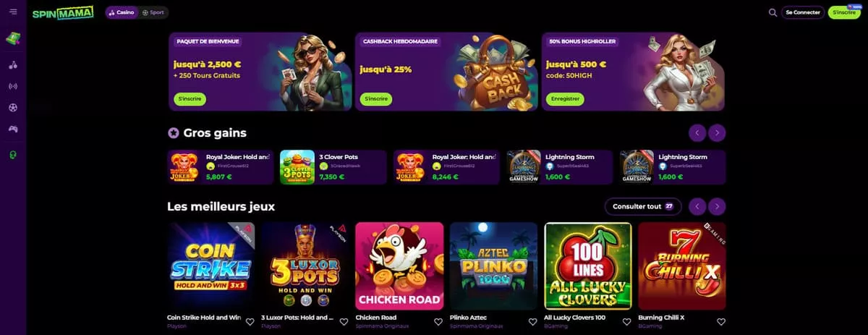Viewport: 868px width, 335px height.
Task: Favorite Coin Strike Hold and Win heart
Action: [x=250, y=322]
